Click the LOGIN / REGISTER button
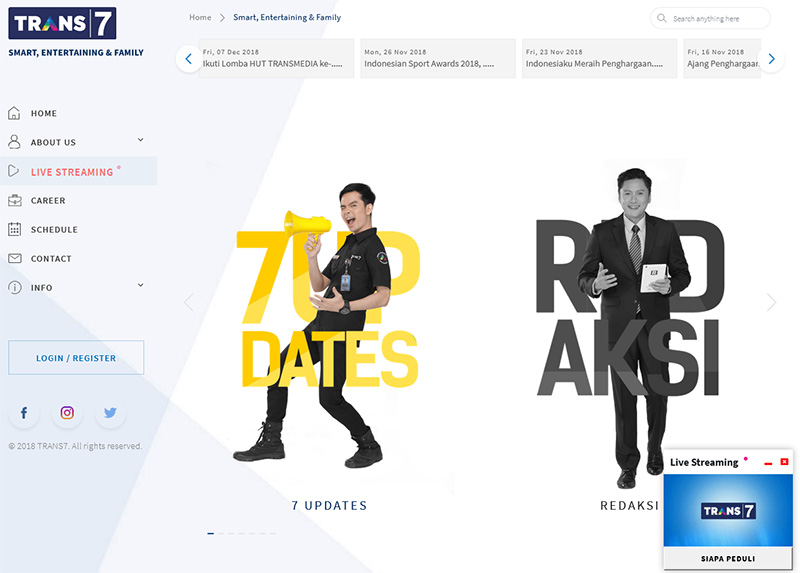Image resolution: width=800 pixels, height=573 pixels. 76,358
